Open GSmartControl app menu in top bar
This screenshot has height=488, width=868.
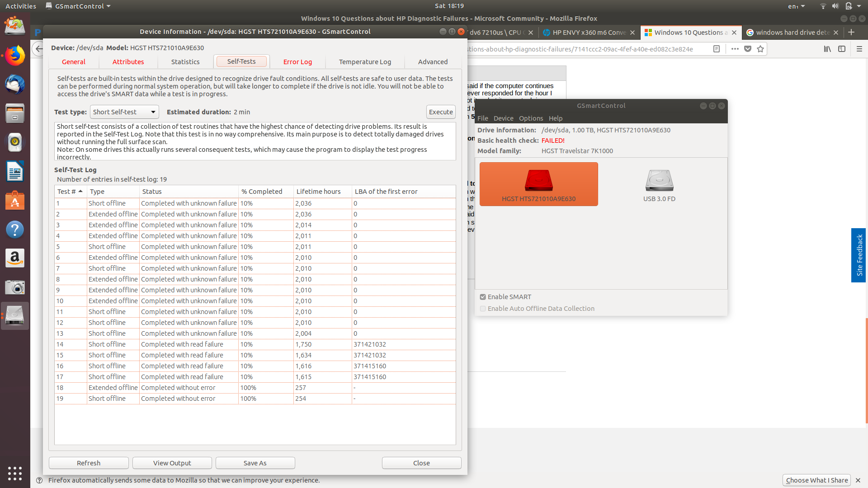click(x=78, y=6)
